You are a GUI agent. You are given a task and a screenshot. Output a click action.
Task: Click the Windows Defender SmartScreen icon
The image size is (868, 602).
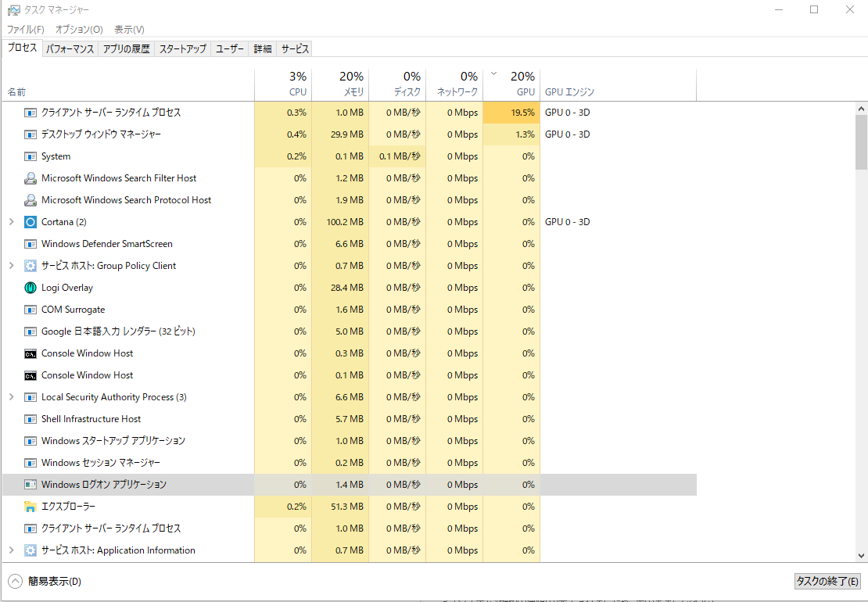(x=30, y=244)
